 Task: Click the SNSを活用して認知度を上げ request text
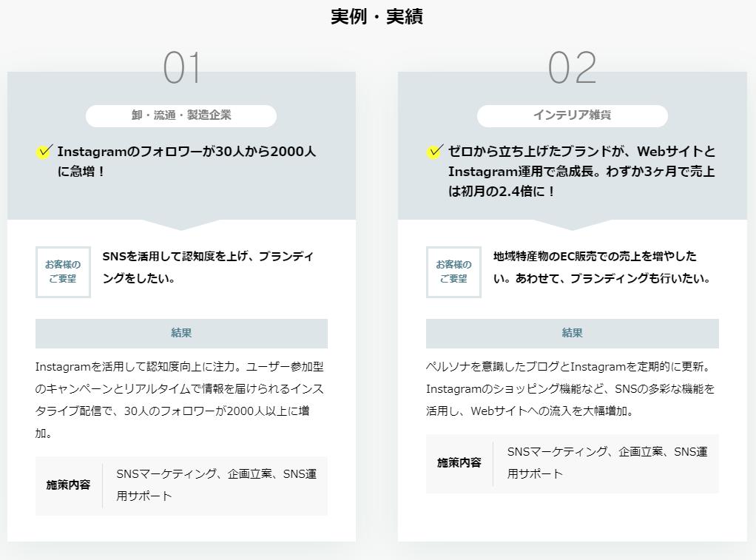point(208,267)
